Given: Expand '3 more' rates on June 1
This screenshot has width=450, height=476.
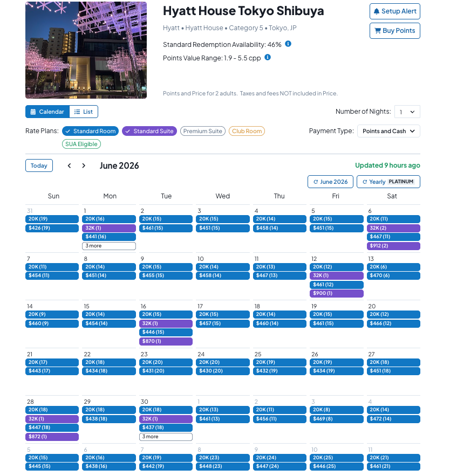Looking at the screenshot, I should pyautogui.click(x=109, y=246).
